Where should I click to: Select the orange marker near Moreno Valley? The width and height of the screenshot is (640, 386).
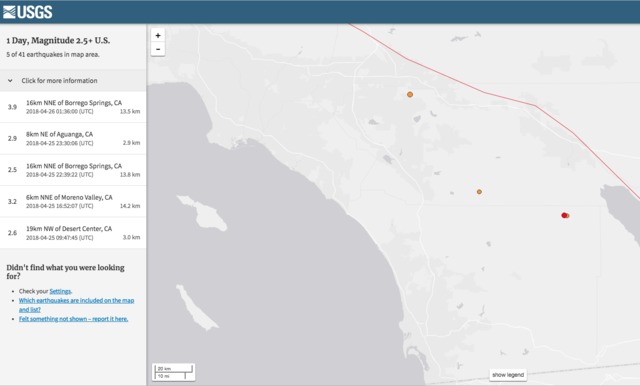[410, 94]
